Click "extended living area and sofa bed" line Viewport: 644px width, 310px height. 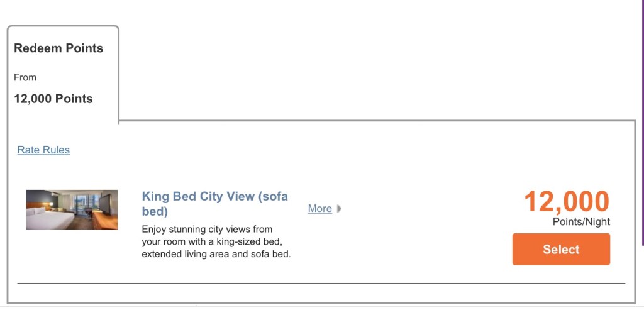216,255
